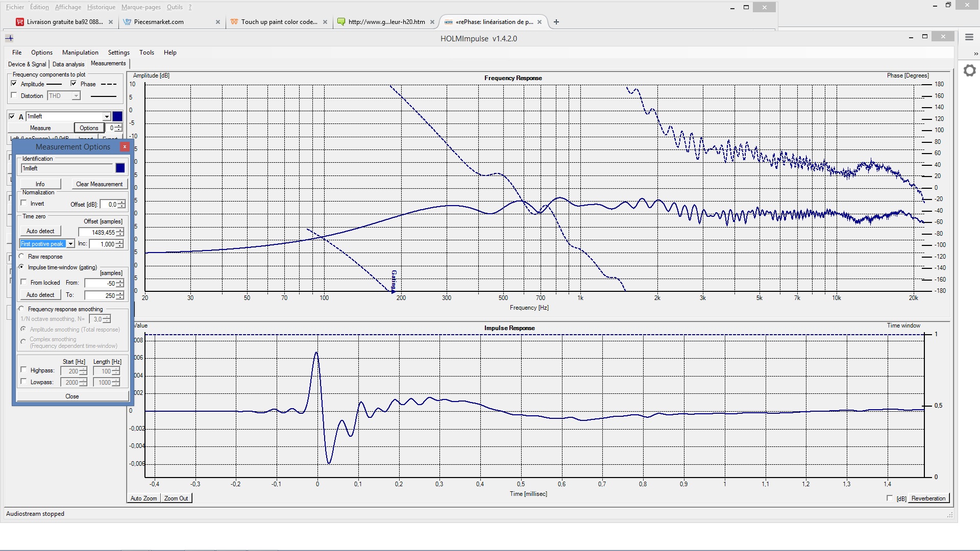
Task: Open Firefox Marque-pages menu
Action: tap(141, 7)
